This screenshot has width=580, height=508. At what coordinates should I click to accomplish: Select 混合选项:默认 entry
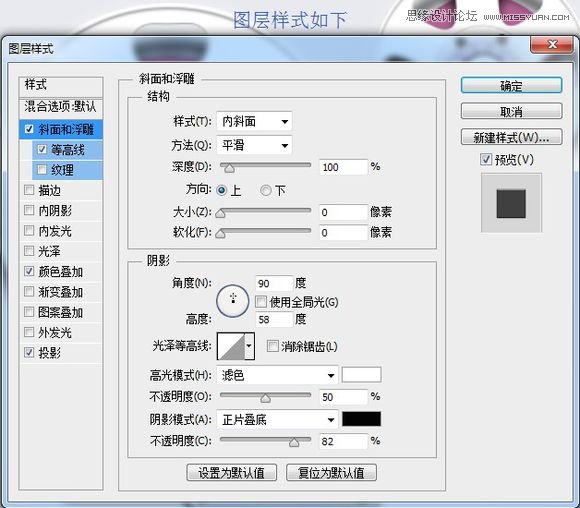61,107
